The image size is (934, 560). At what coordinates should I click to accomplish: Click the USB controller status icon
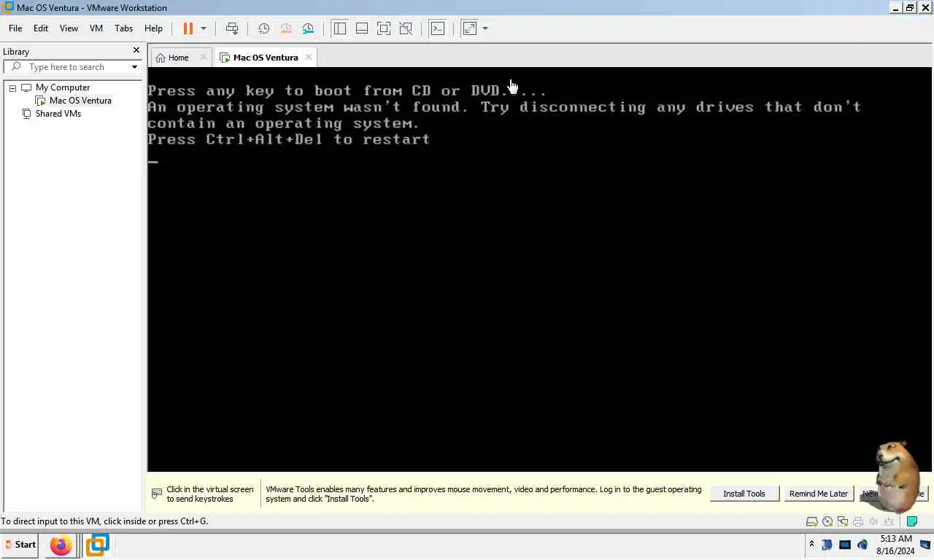tap(889, 521)
